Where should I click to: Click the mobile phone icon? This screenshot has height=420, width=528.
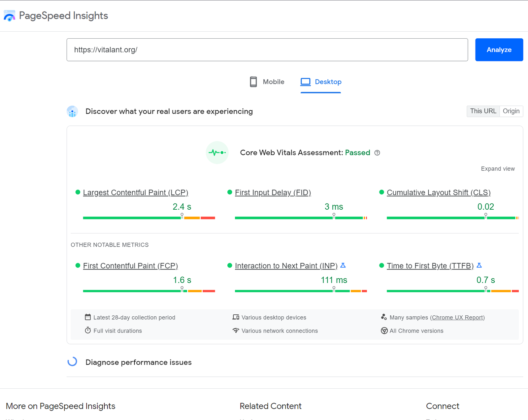tap(253, 82)
